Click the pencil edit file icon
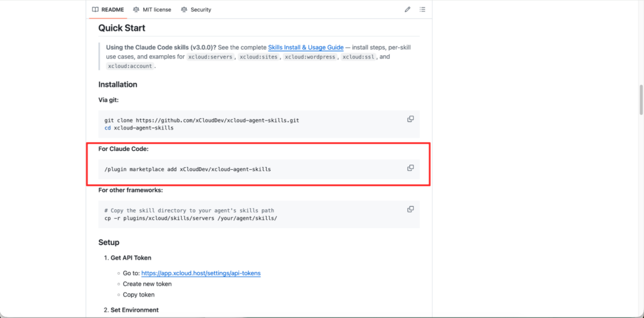 [408, 9]
